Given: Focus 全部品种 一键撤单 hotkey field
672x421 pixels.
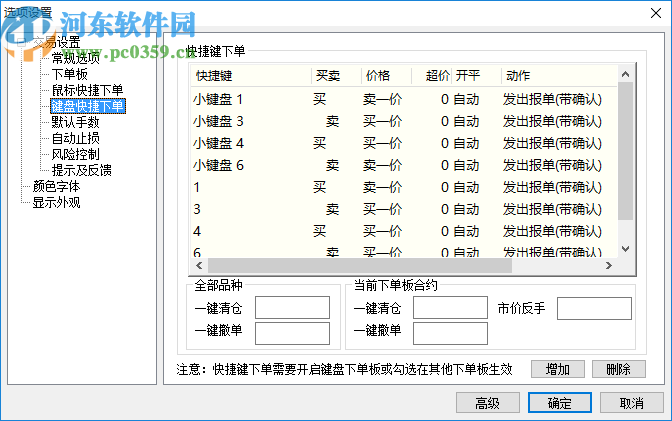Looking at the screenshot, I should point(292,334).
